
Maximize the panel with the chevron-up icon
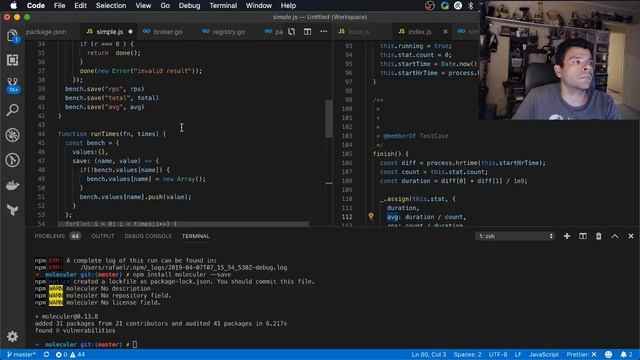[615, 236]
